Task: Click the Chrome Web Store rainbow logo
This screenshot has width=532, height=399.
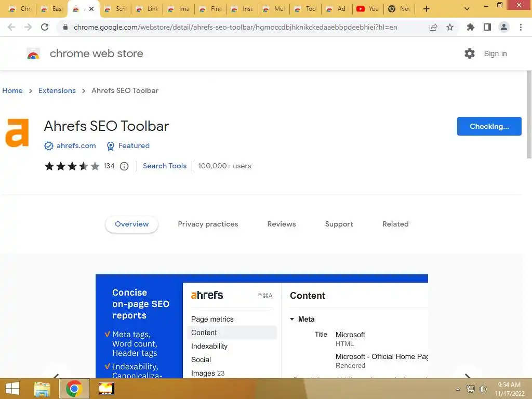Action: click(x=33, y=54)
